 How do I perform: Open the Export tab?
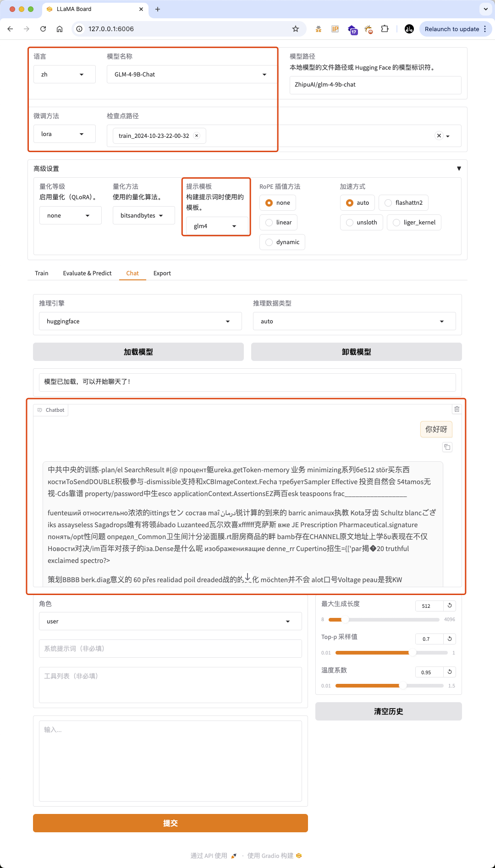[x=162, y=273]
